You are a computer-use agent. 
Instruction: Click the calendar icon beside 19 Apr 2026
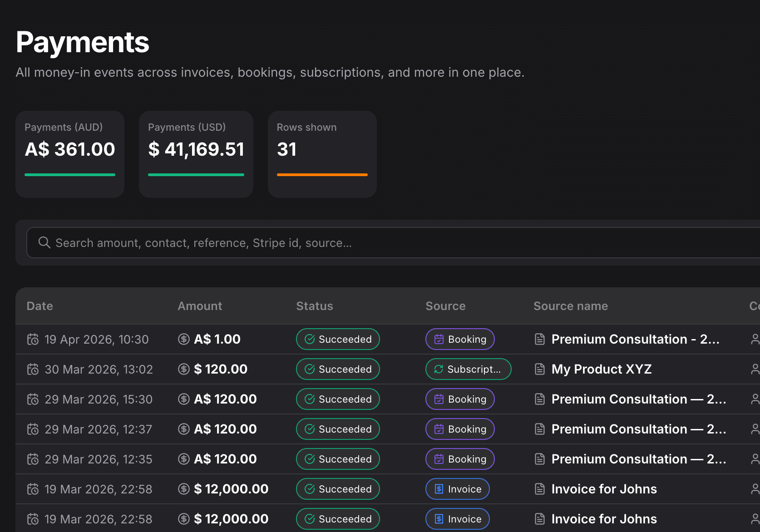point(33,339)
